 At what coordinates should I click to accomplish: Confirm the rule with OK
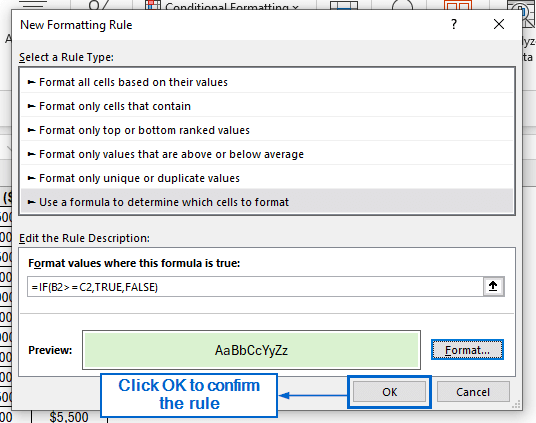390,392
